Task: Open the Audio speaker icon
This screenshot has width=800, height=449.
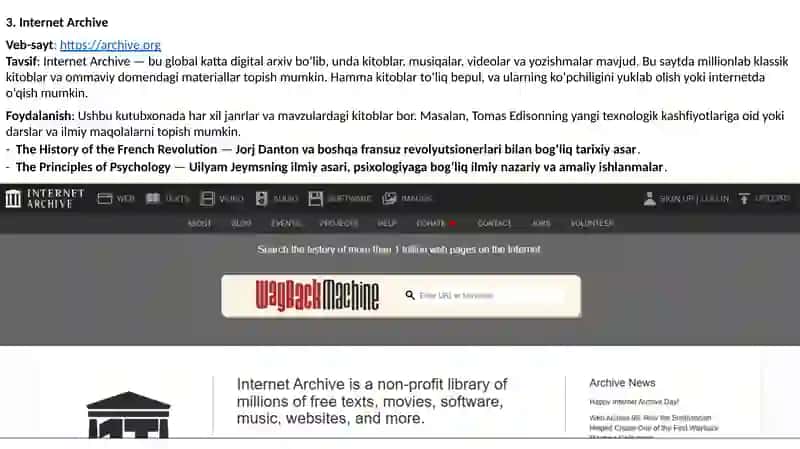Action: (x=261, y=198)
